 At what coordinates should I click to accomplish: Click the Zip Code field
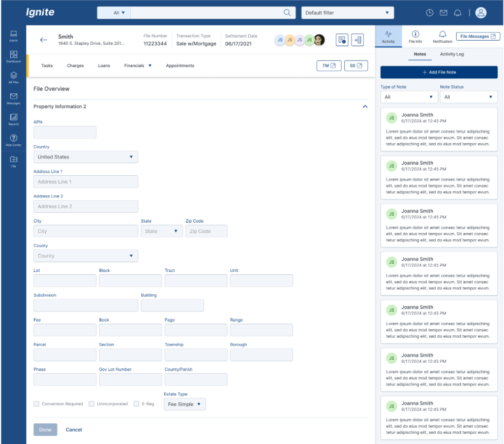tap(206, 231)
